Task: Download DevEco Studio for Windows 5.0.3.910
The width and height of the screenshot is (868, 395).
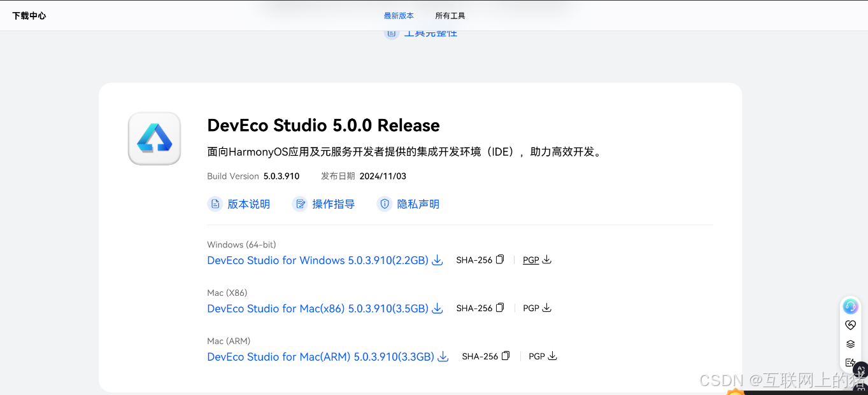Action: pos(318,260)
